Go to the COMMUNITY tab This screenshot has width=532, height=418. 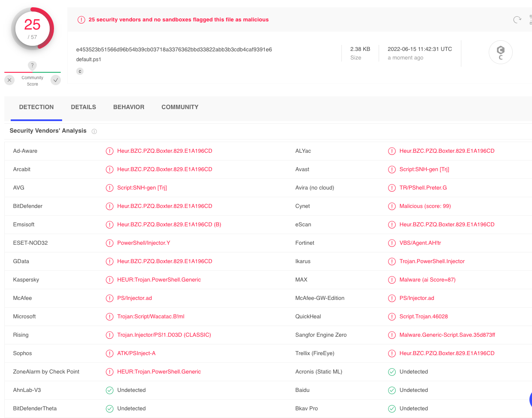(180, 107)
